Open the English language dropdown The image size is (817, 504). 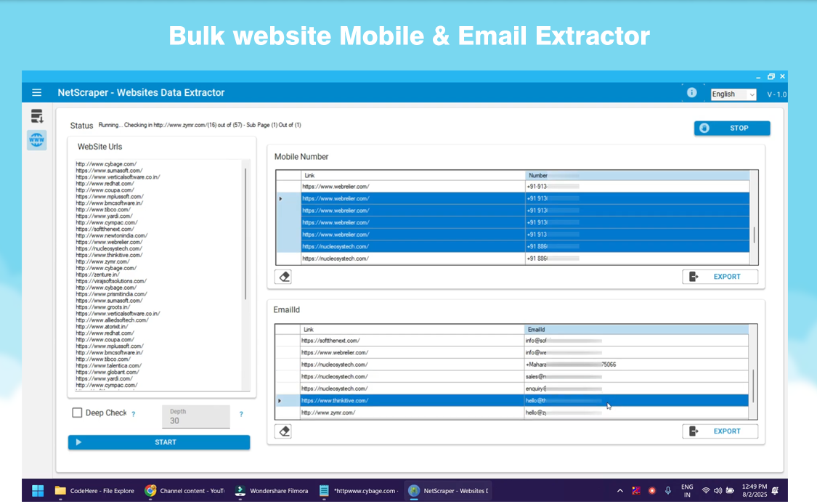tap(733, 94)
